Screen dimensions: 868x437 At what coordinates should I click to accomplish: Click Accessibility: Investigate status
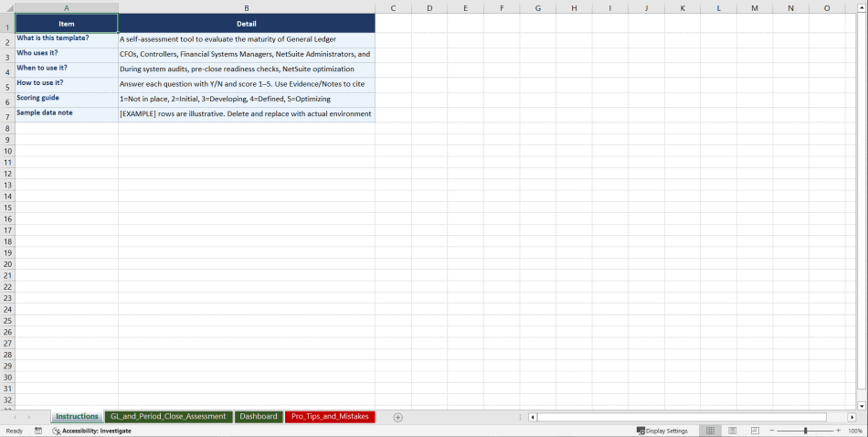pyautogui.click(x=91, y=431)
